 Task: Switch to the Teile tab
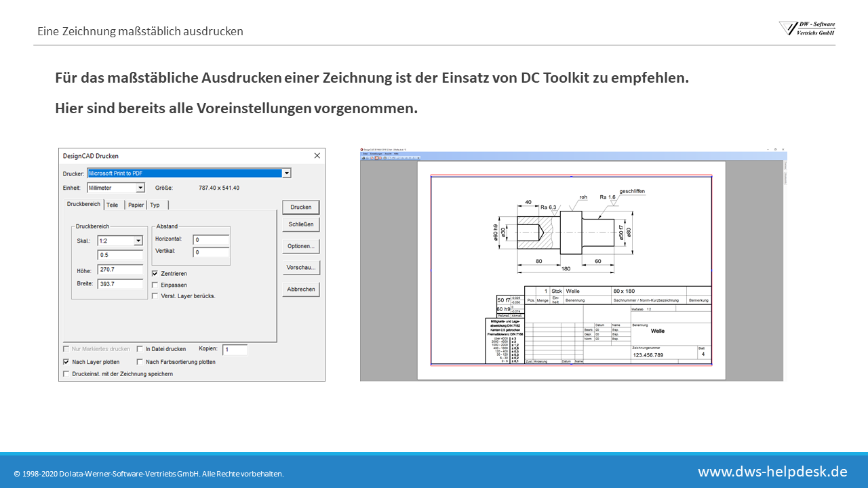click(x=113, y=205)
